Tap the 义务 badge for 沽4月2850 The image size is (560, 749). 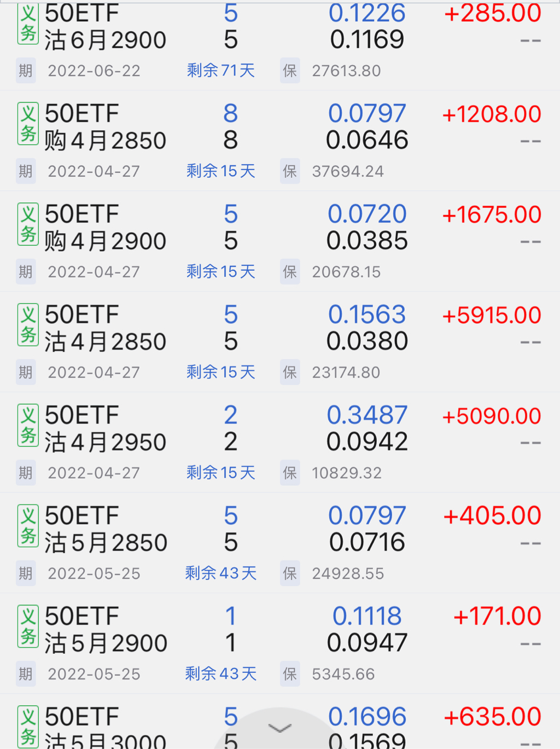click(x=28, y=325)
